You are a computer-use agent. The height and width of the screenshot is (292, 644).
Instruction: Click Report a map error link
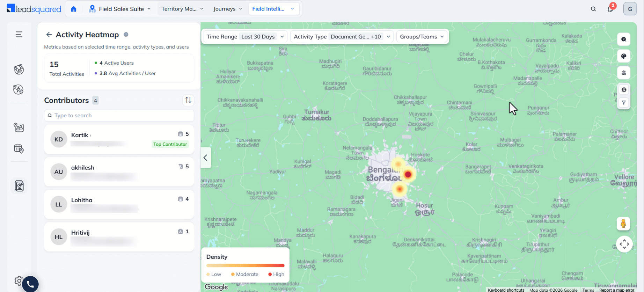[x=617, y=290]
